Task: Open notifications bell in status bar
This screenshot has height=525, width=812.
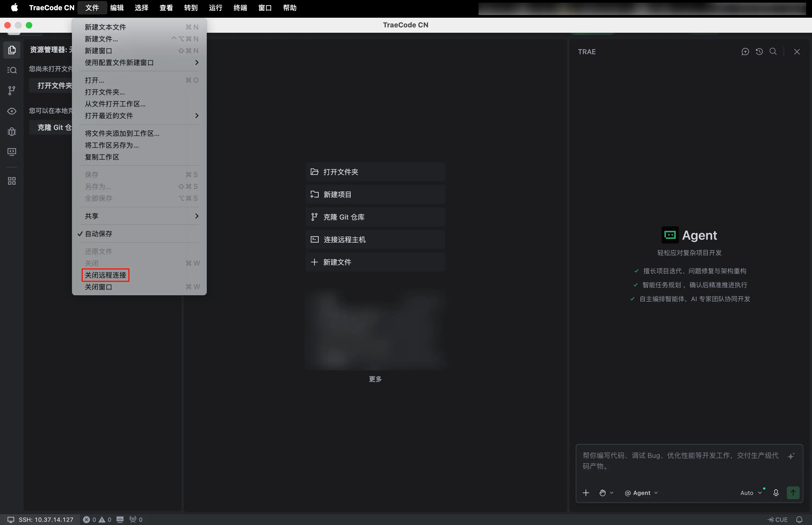Action: 799,520
